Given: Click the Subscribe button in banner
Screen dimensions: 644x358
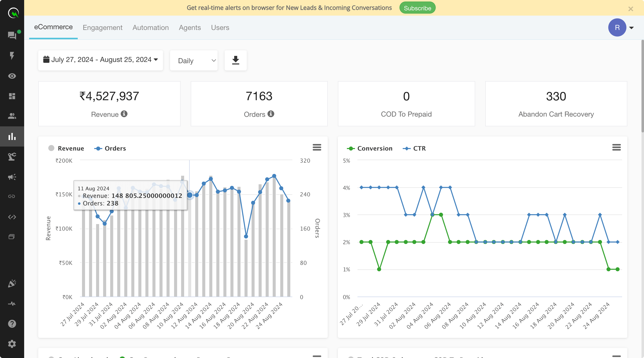Looking at the screenshot, I should (417, 8).
